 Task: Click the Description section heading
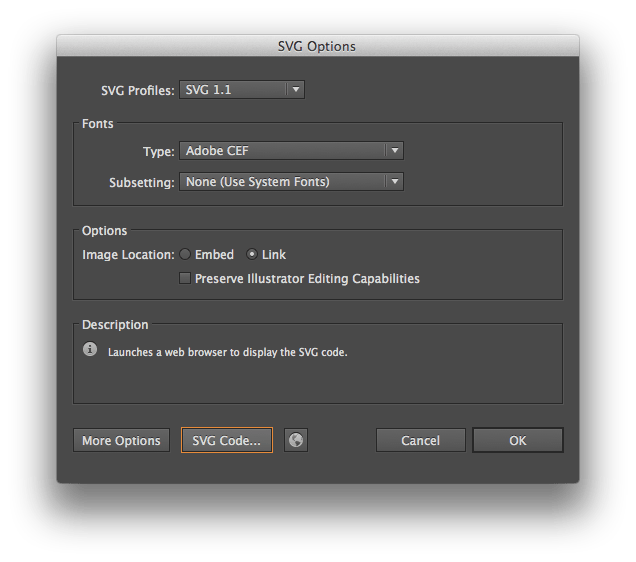[115, 325]
